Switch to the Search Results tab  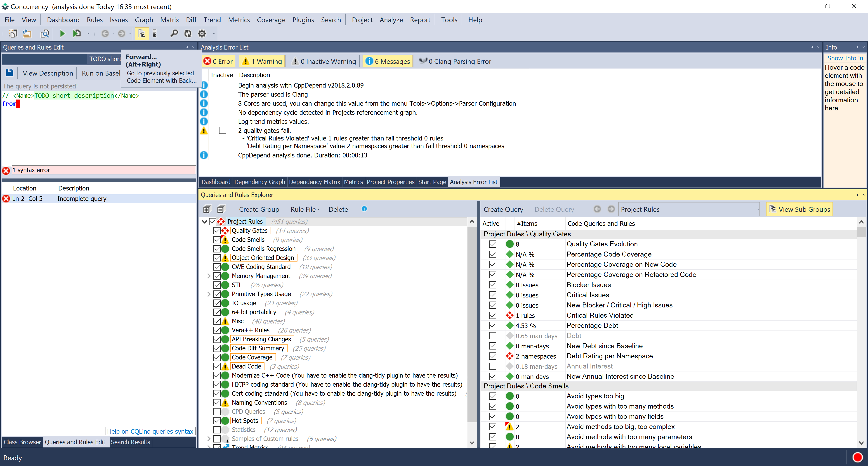pos(130,442)
